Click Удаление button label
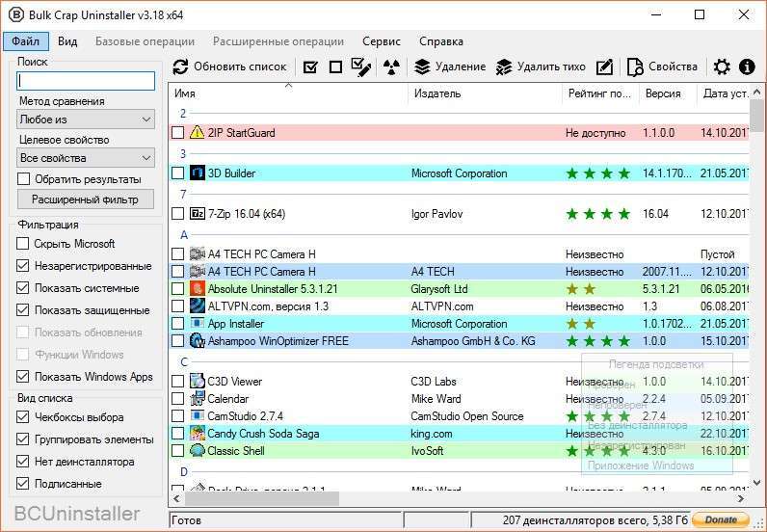Image resolution: width=767 pixels, height=532 pixels. point(461,66)
